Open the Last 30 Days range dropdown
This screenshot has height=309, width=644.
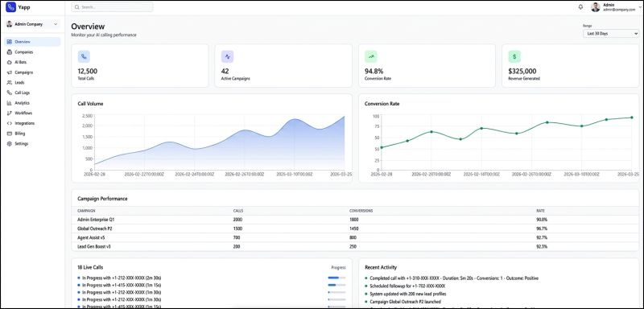[x=611, y=34]
